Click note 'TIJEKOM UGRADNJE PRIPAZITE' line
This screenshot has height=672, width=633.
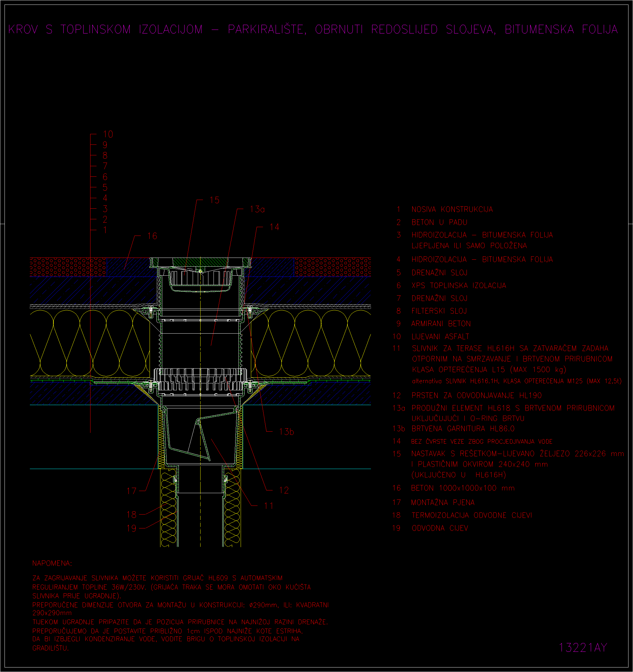click(180, 622)
